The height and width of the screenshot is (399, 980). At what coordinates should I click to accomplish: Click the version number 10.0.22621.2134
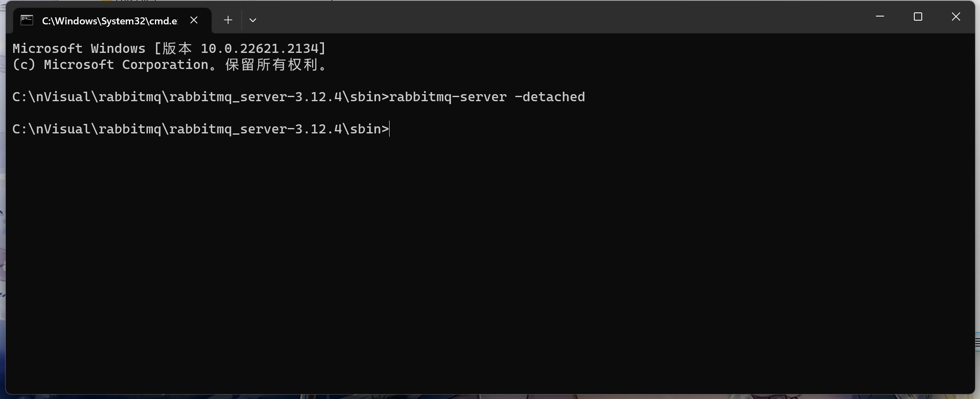(x=259, y=48)
